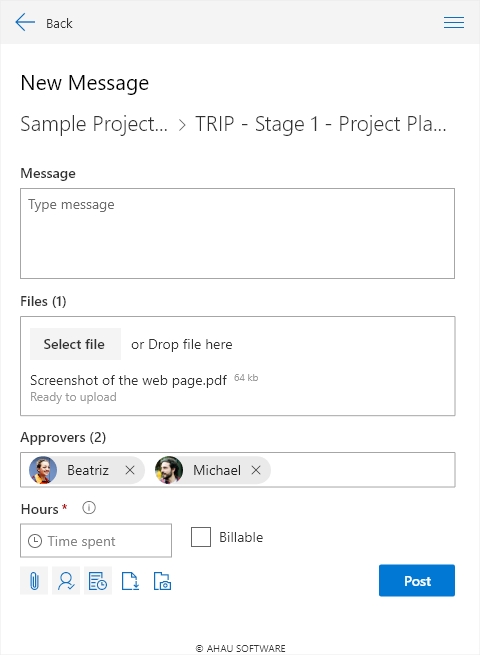
Task: Click the Select file button
Action: [x=75, y=344]
